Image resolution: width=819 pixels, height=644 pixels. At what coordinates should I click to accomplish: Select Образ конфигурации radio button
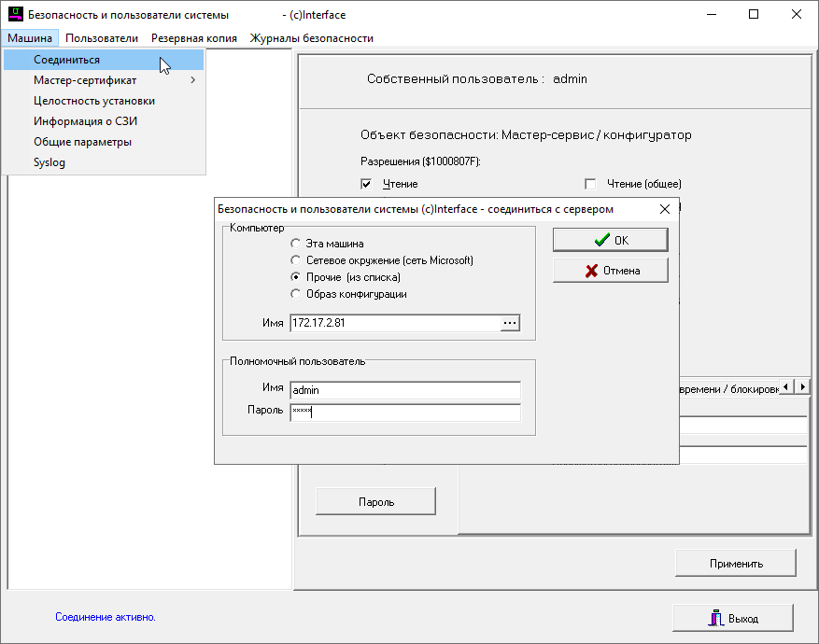[296, 294]
